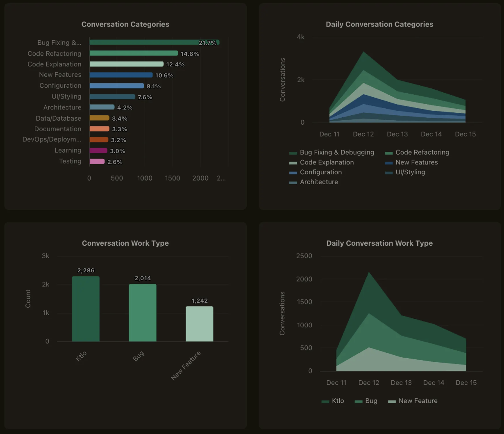This screenshot has width=504, height=434.
Task: Click the 2500 y-axis tick label
Action: (304, 256)
